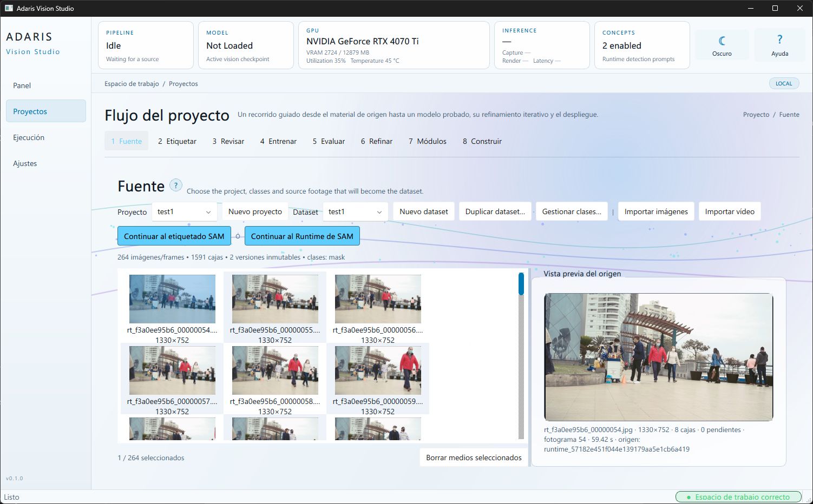Viewport: 813px width, 504px height.
Task: Click the Nuevo dataset button
Action: pyautogui.click(x=424, y=211)
